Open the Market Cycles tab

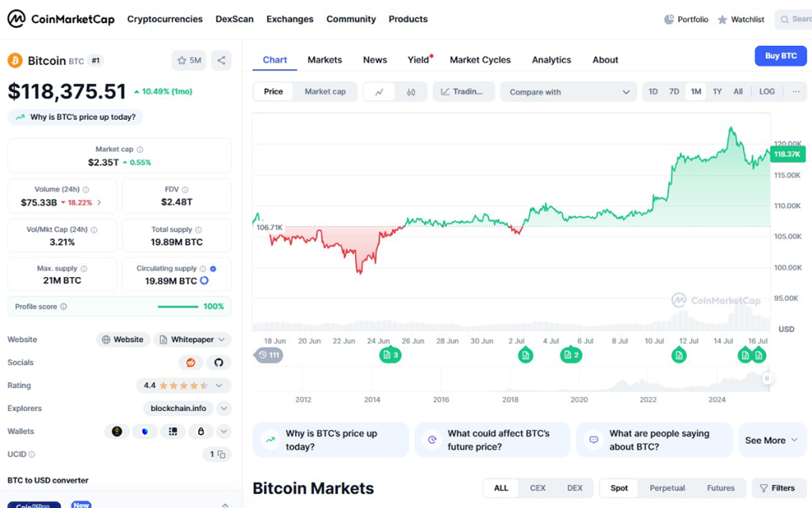(480, 60)
